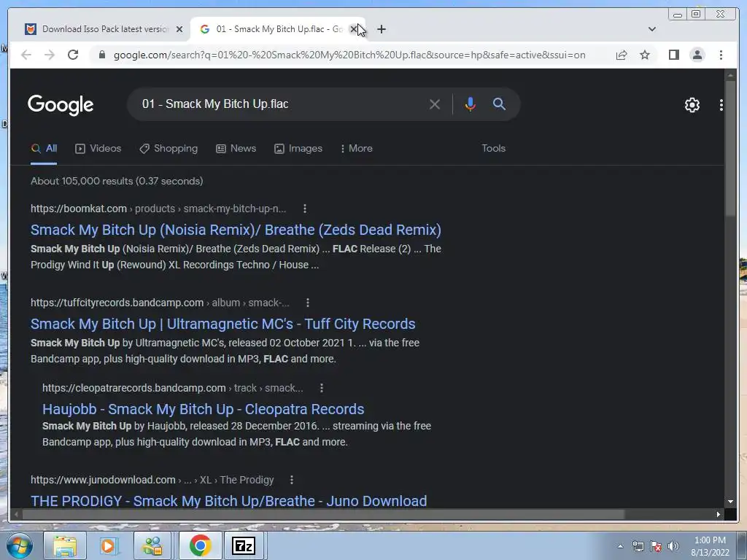Image resolution: width=747 pixels, height=560 pixels.
Task: Open Ultramagnetic MC's Tuff City Records link
Action: (223, 324)
